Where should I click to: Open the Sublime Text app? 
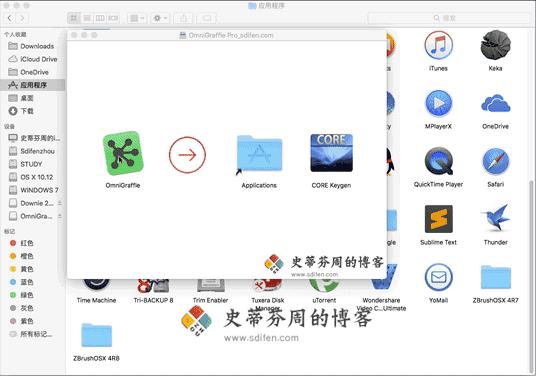(x=439, y=219)
